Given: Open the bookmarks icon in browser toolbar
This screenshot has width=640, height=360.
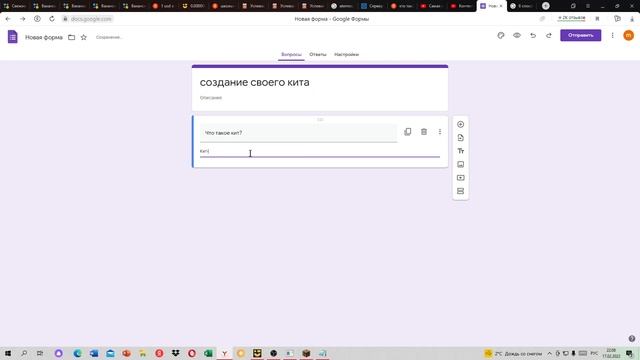Looking at the screenshot, I should pos(597,19).
